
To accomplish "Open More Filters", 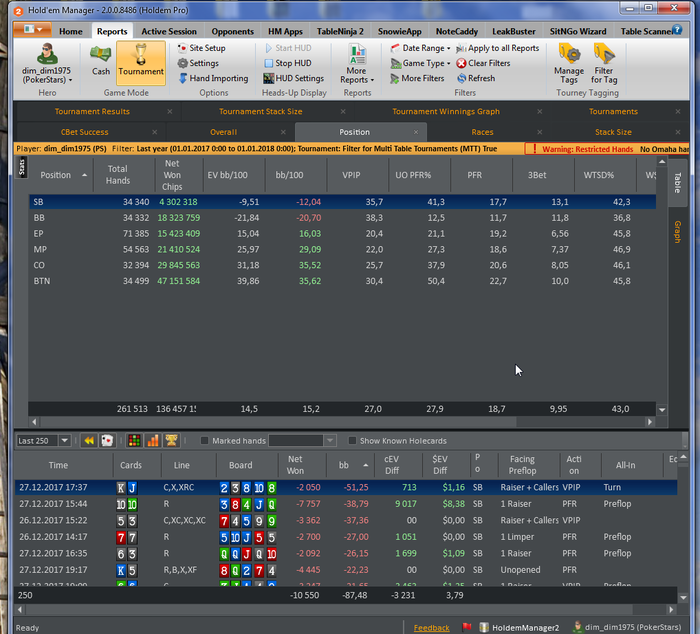I will tap(417, 78).
